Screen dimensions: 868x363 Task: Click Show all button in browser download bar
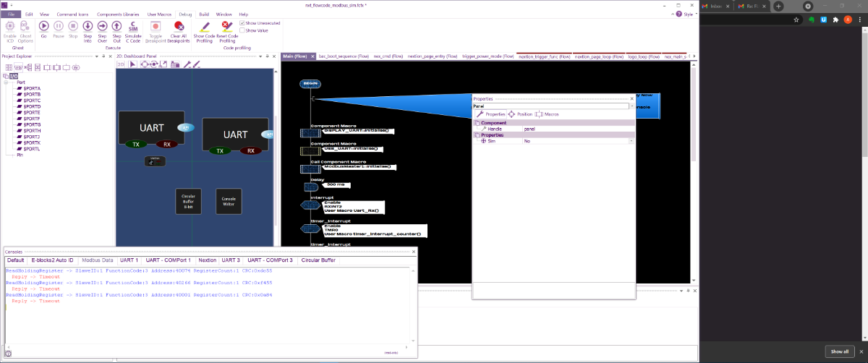pyautogui.click(x=840, y=351)
